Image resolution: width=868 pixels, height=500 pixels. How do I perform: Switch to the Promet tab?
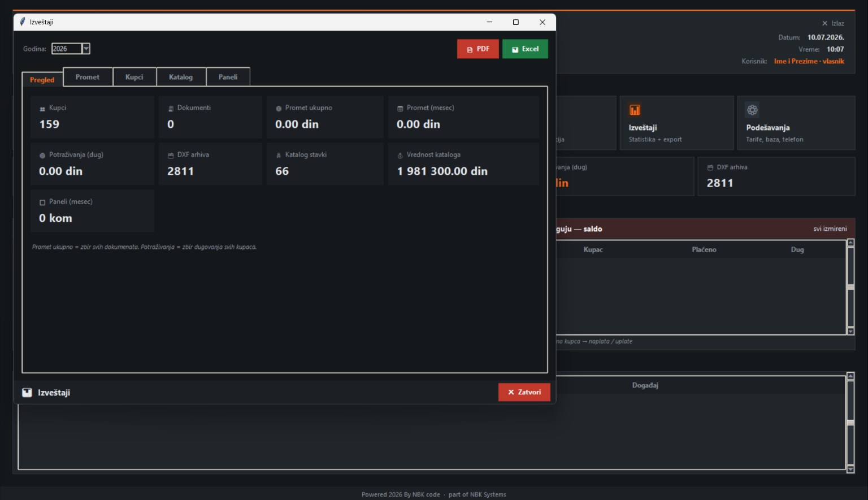(x=88, y=77)
